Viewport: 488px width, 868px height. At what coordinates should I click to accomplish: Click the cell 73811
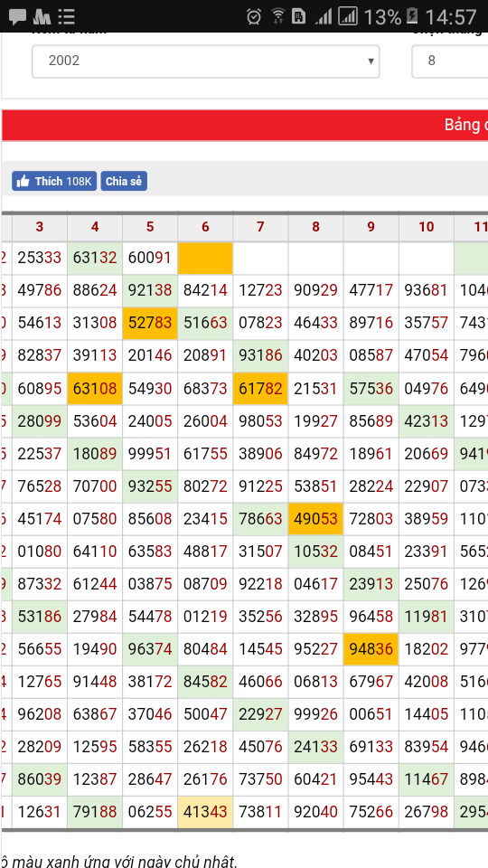pos(260,812)
